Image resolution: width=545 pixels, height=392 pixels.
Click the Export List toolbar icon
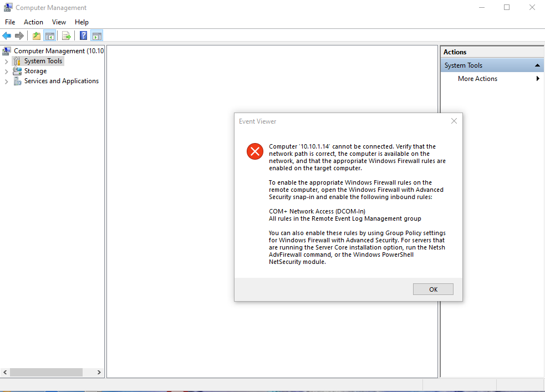pyautogui.click(x=67, y=35)
